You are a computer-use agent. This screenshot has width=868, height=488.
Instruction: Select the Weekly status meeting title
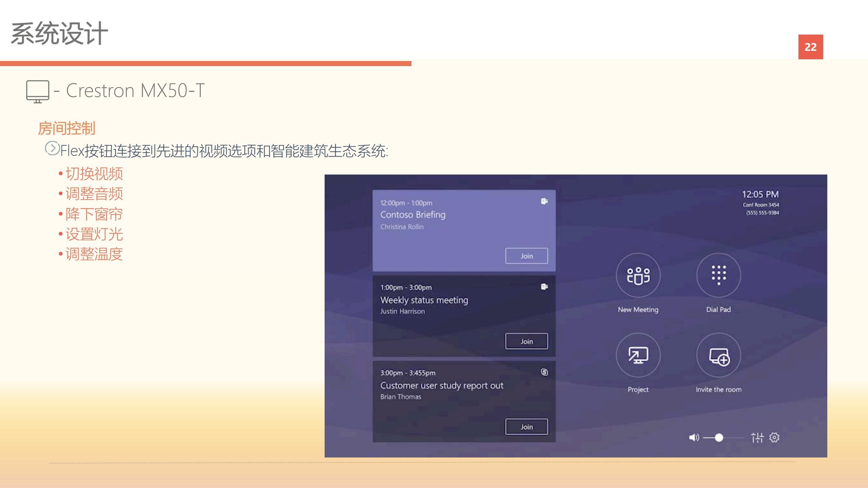click(424, 300)
